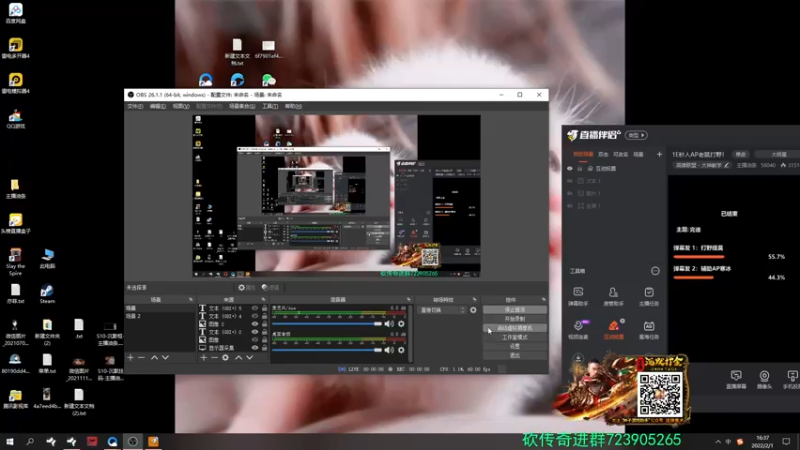The height and width of the screenshot is (450, 800).
Task: Open the 帮助 menu in OBS
Action: [x=293, y=106]
